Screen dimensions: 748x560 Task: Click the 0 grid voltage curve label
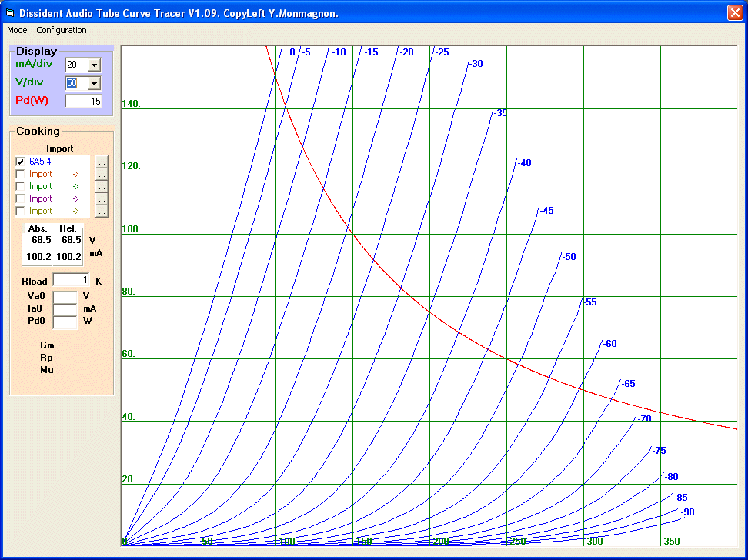pos(292,52)
